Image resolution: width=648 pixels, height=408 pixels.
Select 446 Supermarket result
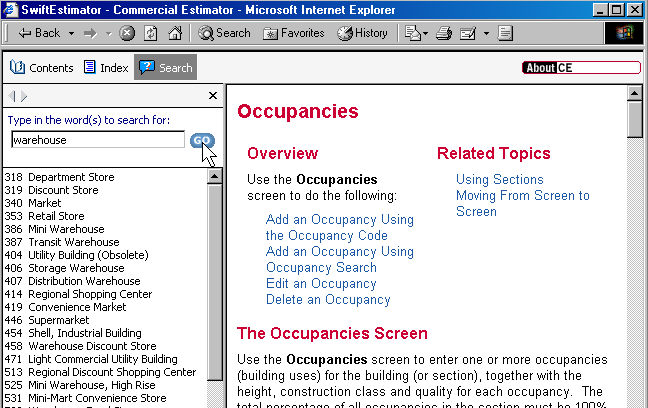47,320
